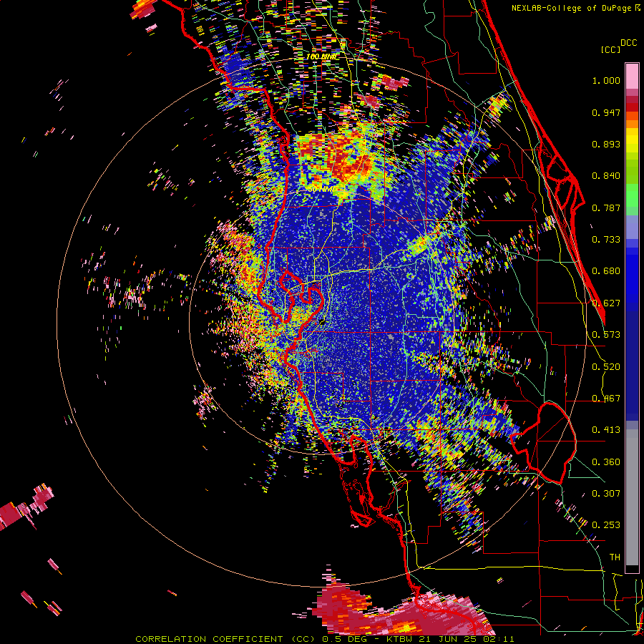Click the CORRELATION COEFFICIENT footer text
The height and width of the screenshot is (644, 644).
coord(209,639)
